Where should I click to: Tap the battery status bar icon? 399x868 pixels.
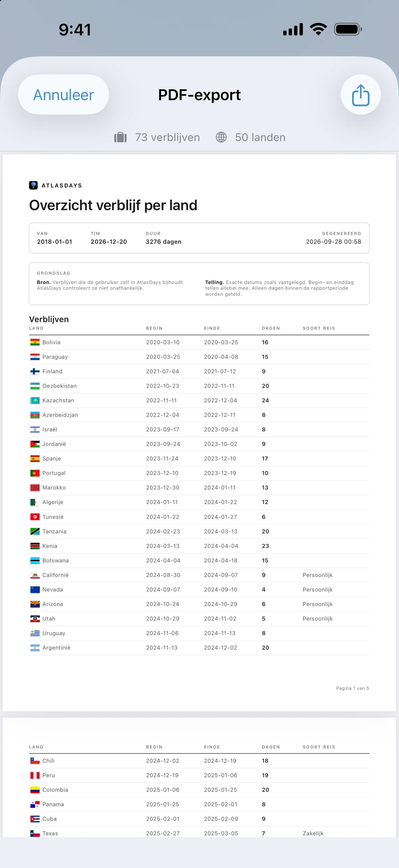(348, 29)
